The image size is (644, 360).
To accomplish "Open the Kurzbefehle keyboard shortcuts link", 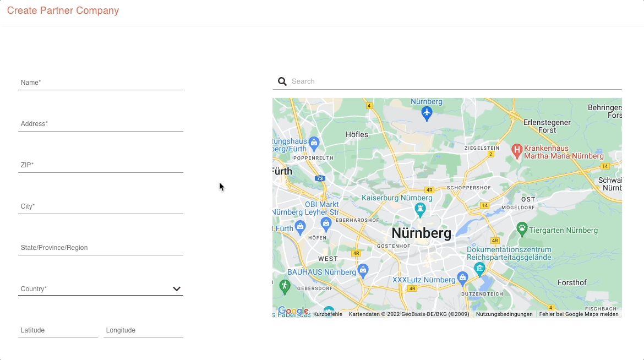I will pos(328,314).
